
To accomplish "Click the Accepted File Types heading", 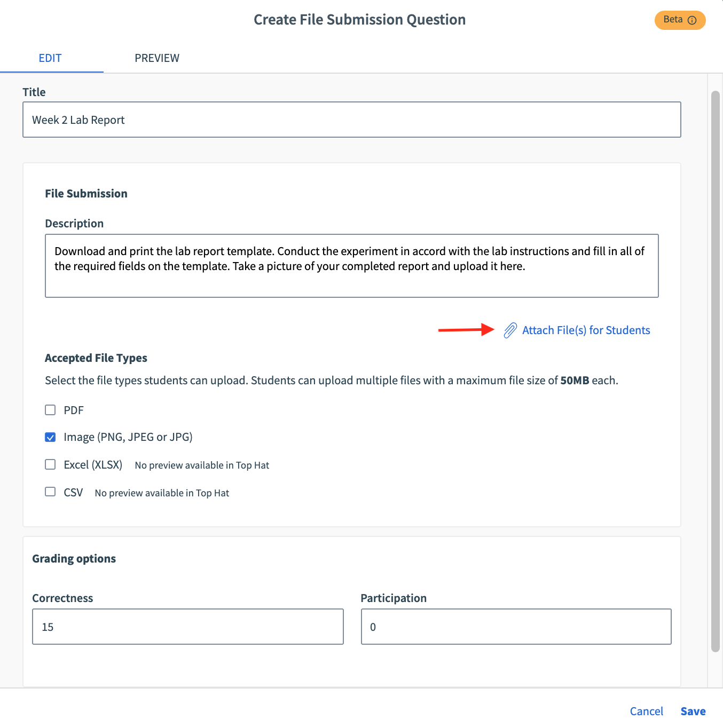I will pos(96,358).
